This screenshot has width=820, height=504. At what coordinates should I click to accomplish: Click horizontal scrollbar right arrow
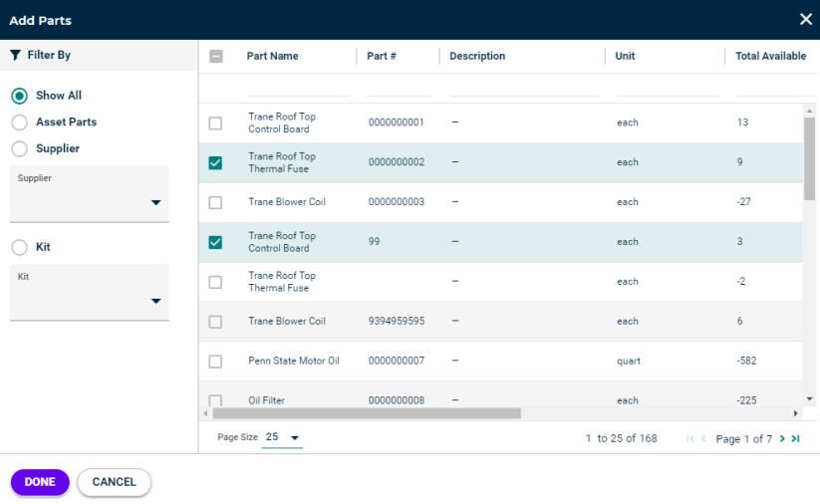tap(795, 413)
